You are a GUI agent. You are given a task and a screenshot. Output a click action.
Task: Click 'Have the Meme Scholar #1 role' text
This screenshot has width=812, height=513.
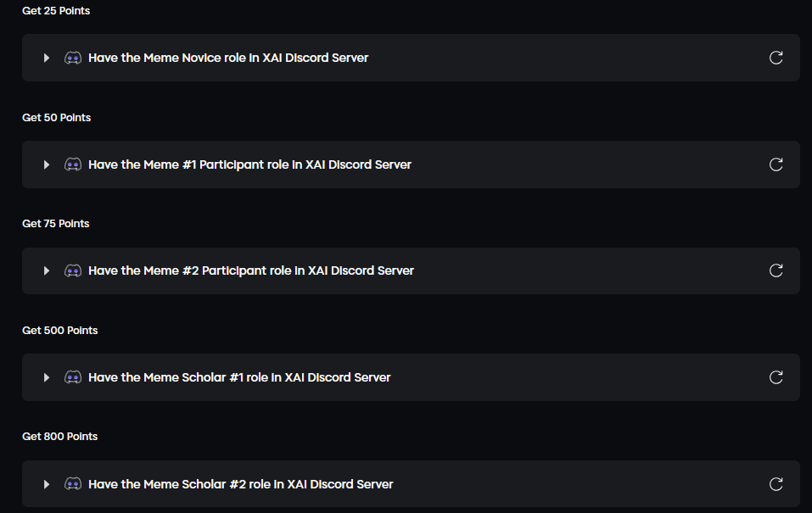pyautogui.click(x=239, y=377)
